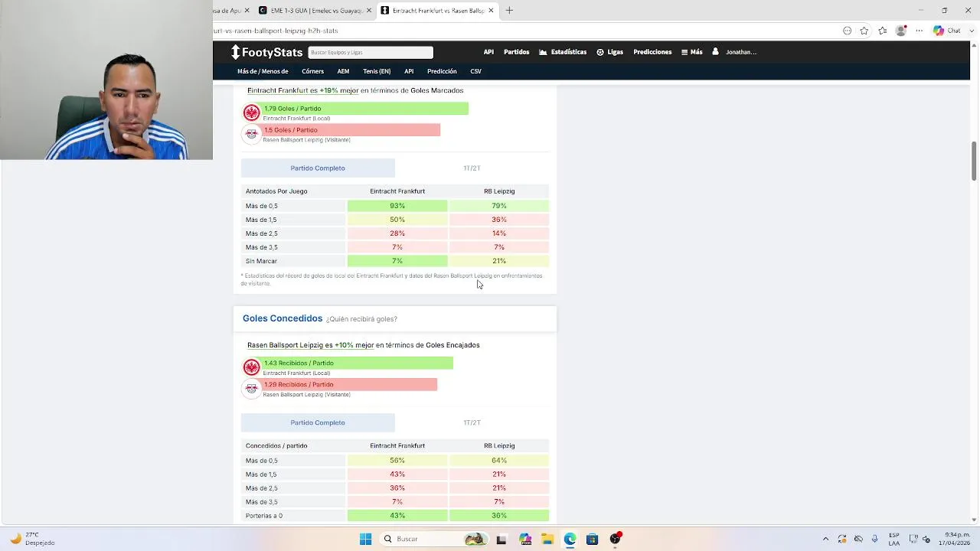Click API in the top navigation bar
Viewport: 980px width, 551px height.
[x=488, y=52]
